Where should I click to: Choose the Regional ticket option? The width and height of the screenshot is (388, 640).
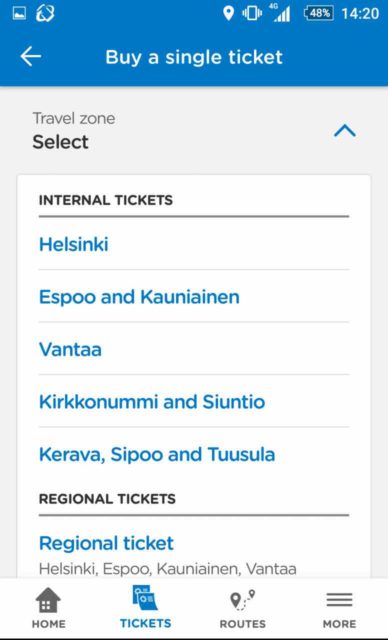194,553
